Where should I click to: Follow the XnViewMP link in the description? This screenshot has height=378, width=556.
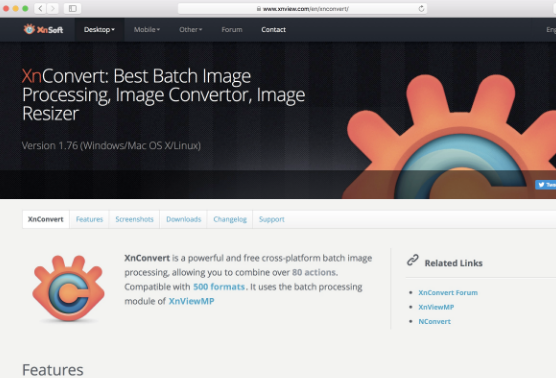[191, 301]
